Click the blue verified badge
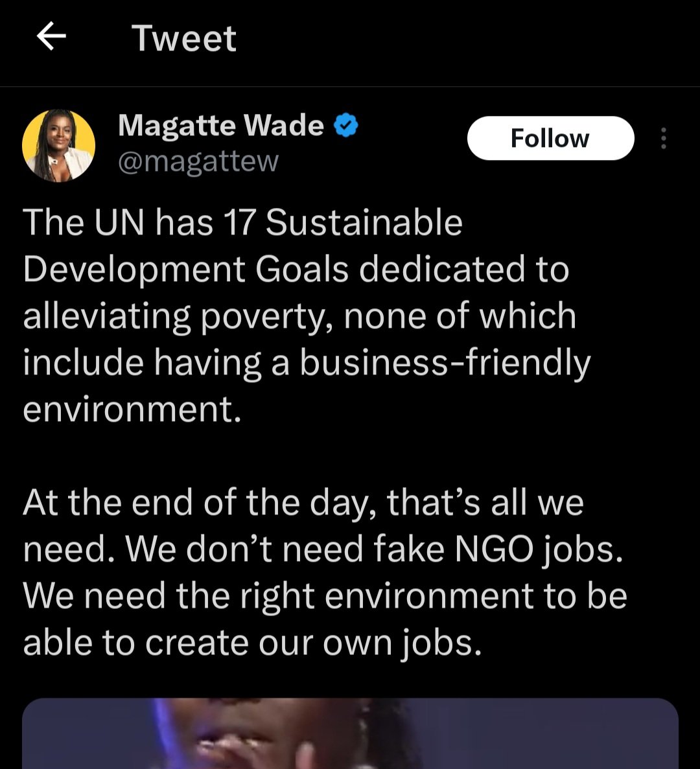Viewport: 700px width, 769px height. [346, 125]
